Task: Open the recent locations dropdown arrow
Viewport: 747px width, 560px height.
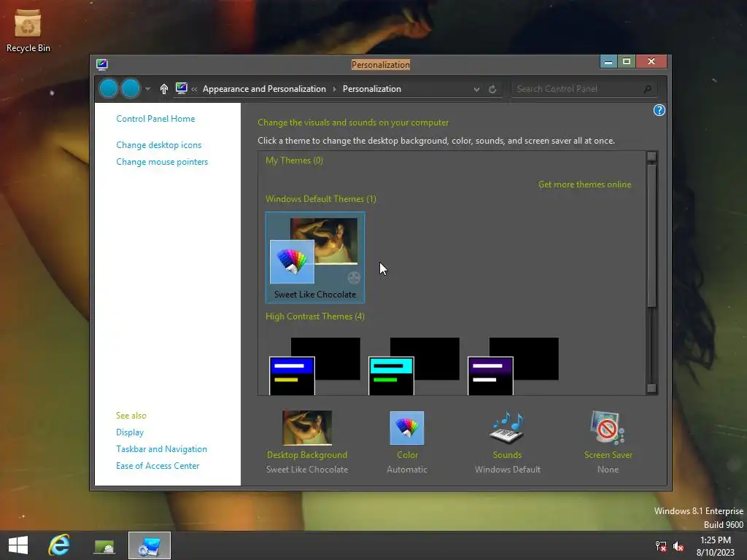Action: pyautogui.click(x=147, y=89)
